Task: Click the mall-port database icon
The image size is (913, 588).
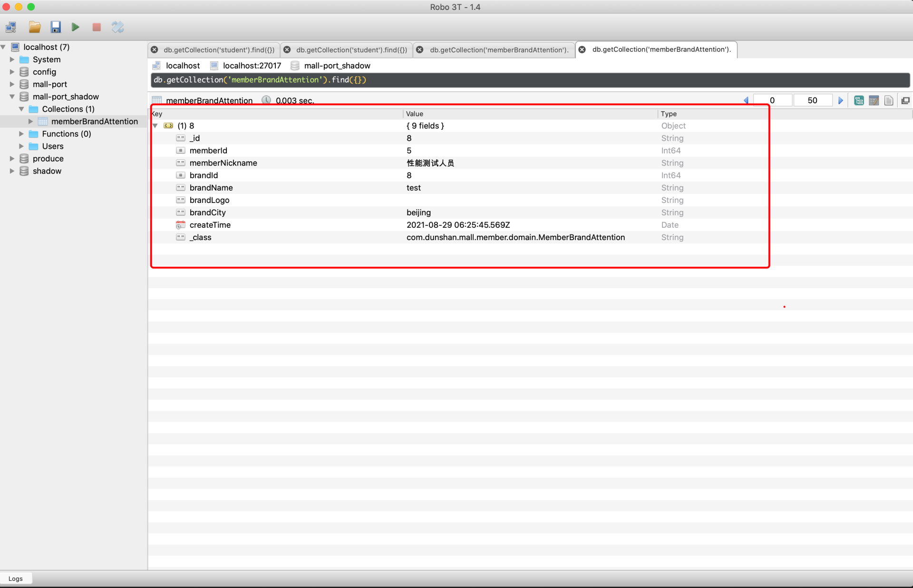Action: (24, 84)
